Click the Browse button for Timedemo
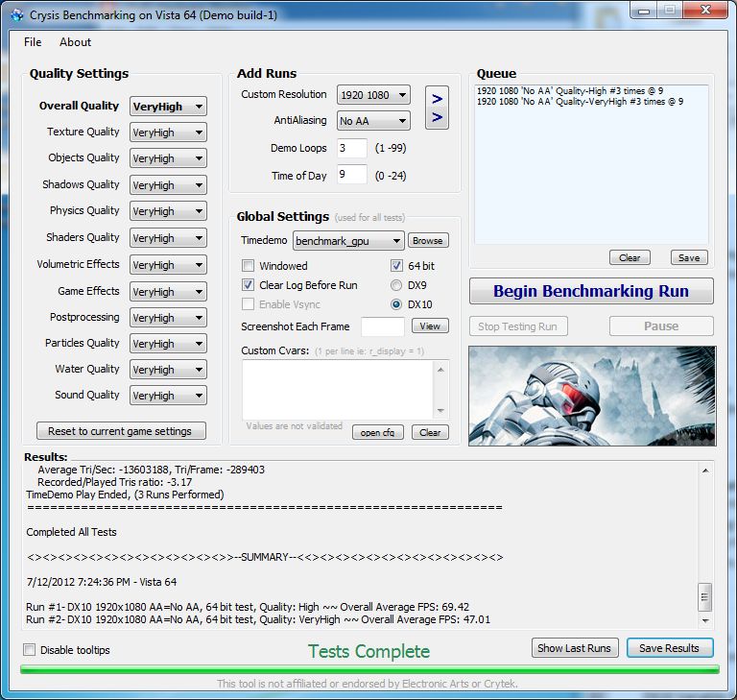 point(428,240)
